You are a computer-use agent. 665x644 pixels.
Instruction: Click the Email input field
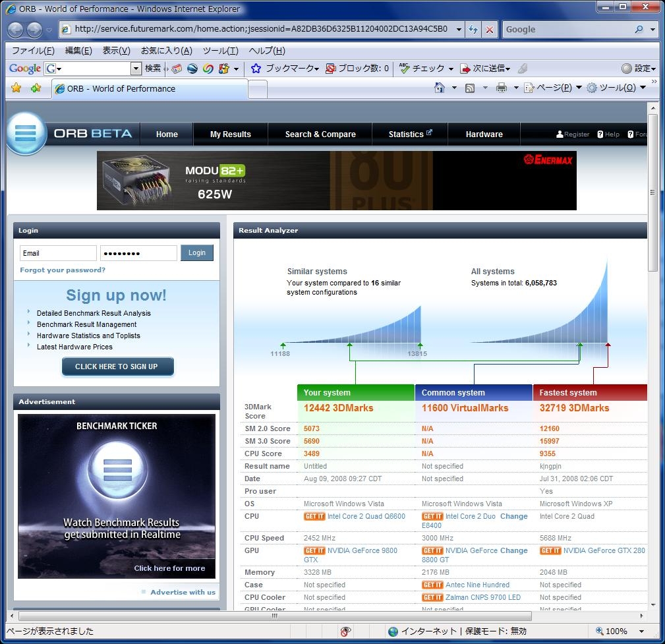[58, 253]
